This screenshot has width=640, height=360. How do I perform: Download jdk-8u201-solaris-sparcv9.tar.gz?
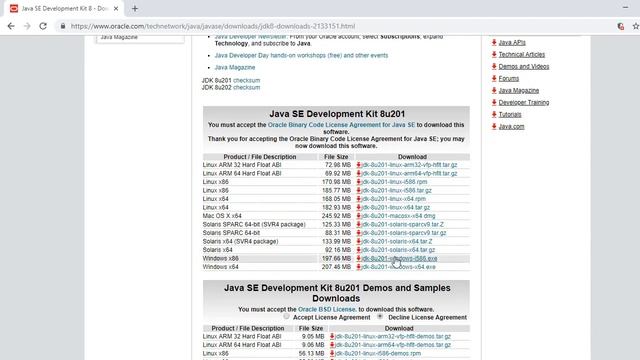click(404, 233)
